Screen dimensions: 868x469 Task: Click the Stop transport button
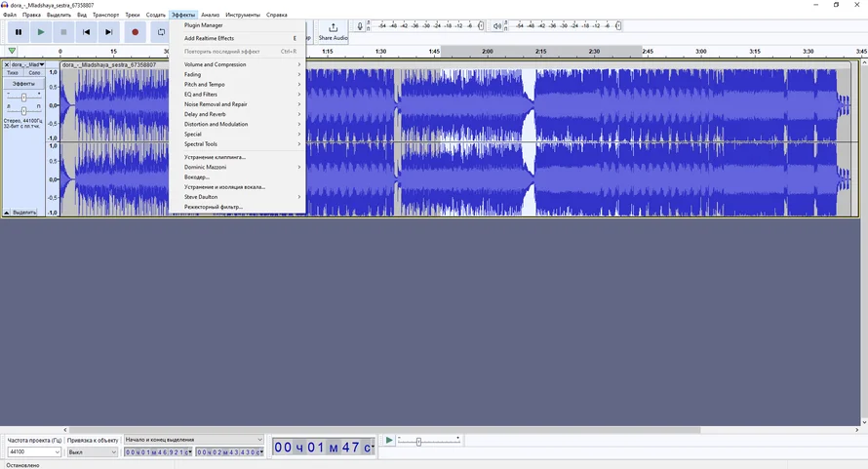(x=64, y=32)
